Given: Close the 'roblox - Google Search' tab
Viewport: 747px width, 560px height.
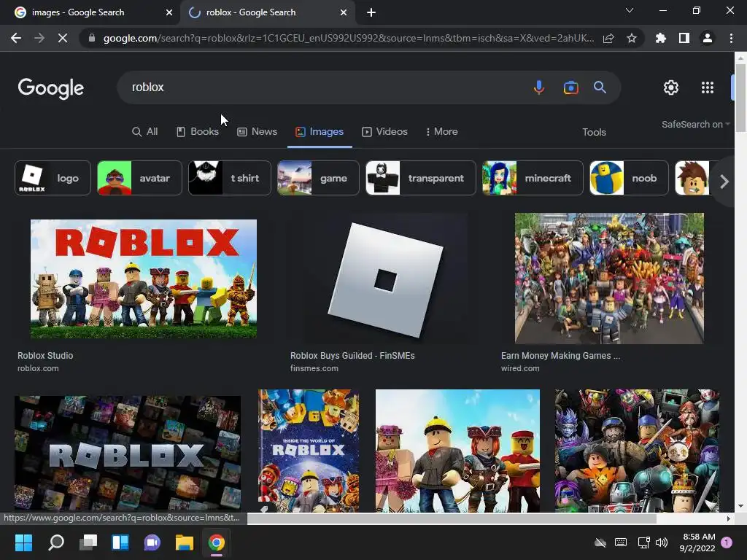Looking at the screenshot, I should pos(344,12).
